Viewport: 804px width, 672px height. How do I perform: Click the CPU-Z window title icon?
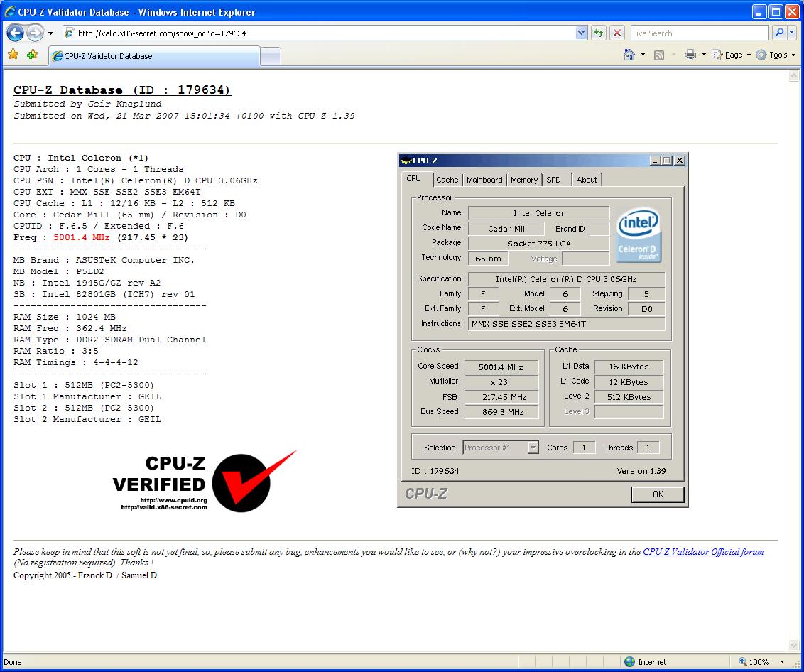click(406, 161)
